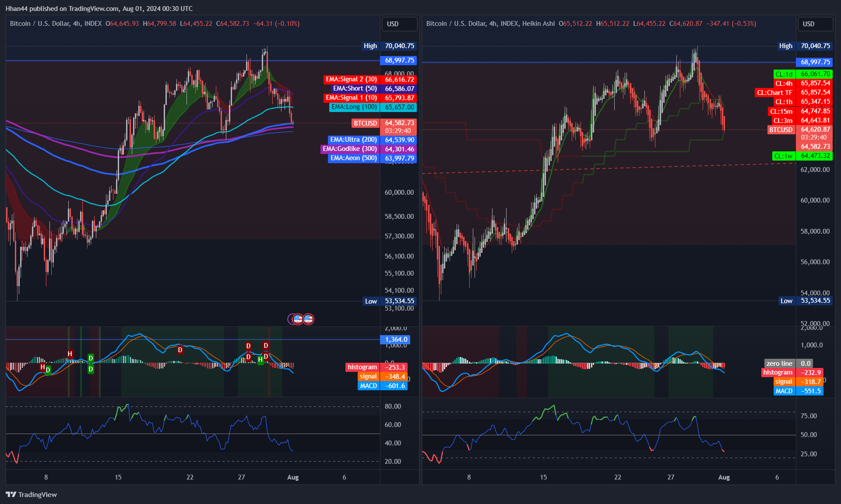Click the -601.6 MACD value in left pane
The image size is (841, 504).
coord(394,385)
